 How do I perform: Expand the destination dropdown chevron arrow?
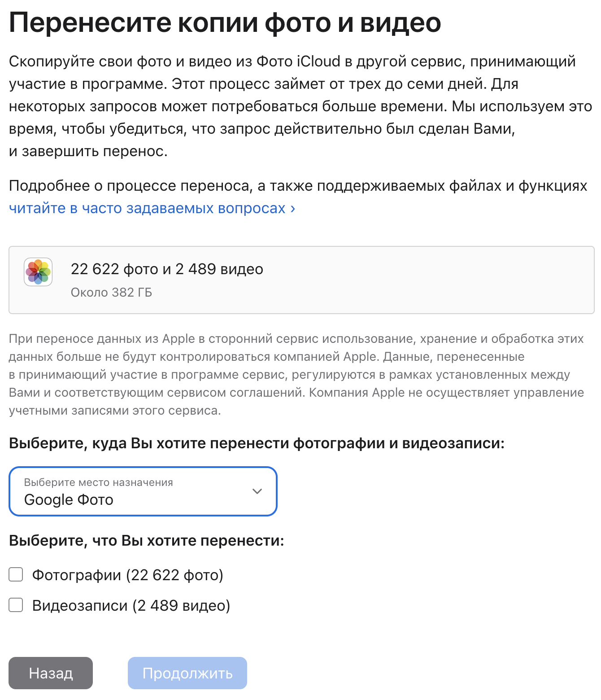pos(257,491)
